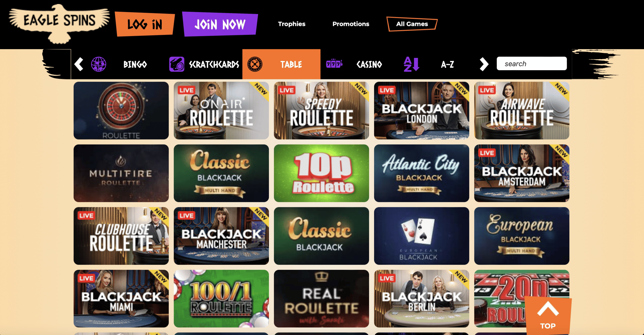The height and width of the screenshot is (335, 644).
Task: Click the orange Log In button
Action: coord(145,24)
